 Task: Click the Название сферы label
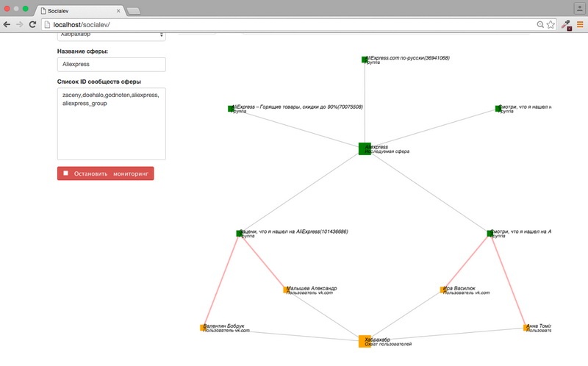point(82,51)
